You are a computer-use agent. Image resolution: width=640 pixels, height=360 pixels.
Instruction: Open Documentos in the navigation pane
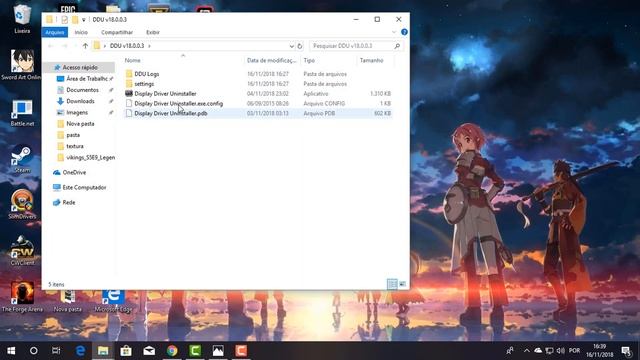[x=82, y=90]
